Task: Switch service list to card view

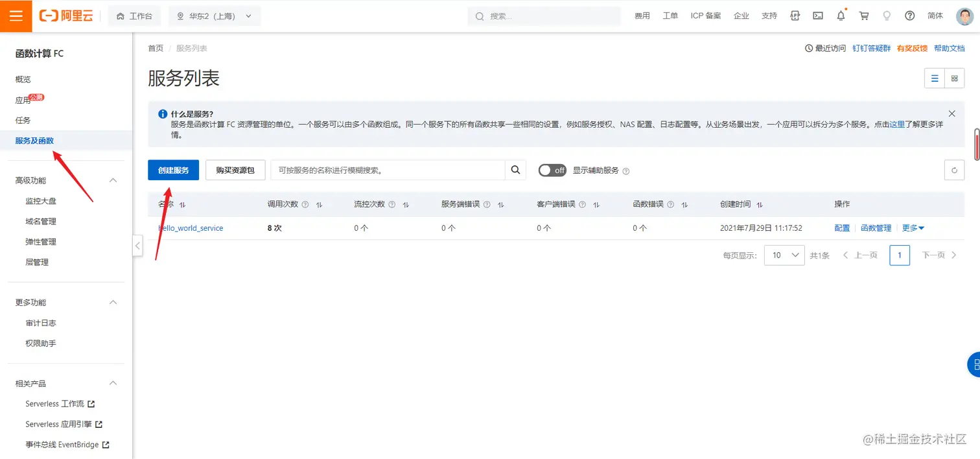Action: tap(953, 78)
